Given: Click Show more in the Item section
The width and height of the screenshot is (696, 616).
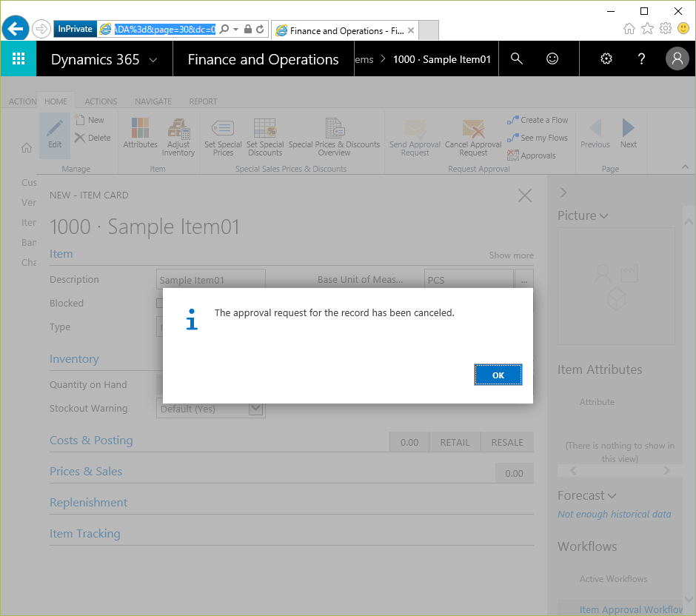Looking at the screenshot, I should (x=512, y=255).
